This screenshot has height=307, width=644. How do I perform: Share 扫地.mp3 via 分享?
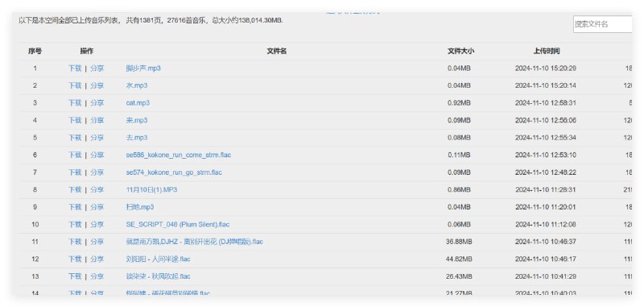pyautogui.click(x=97, y=207)
